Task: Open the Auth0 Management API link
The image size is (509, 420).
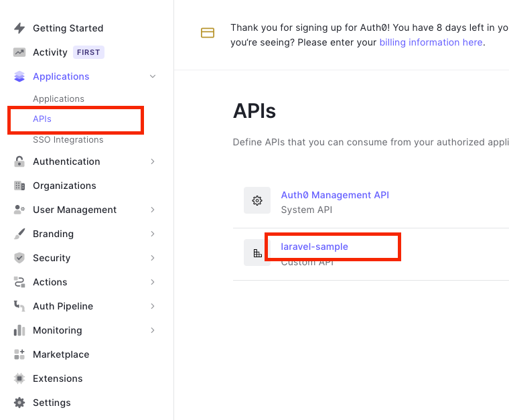Action: coord(335,195)
